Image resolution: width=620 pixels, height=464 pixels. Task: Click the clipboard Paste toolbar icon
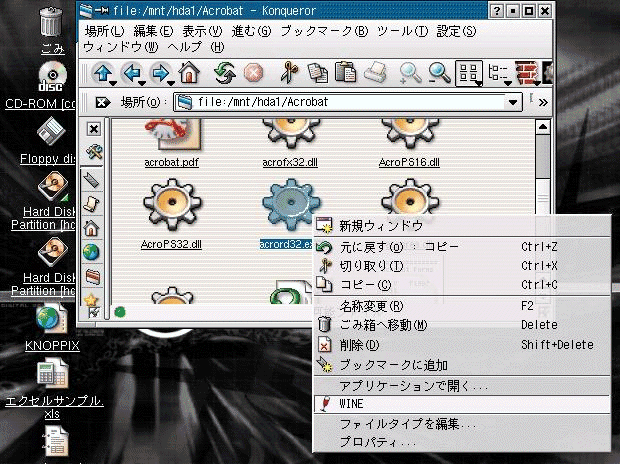click(x=345, y=73)
